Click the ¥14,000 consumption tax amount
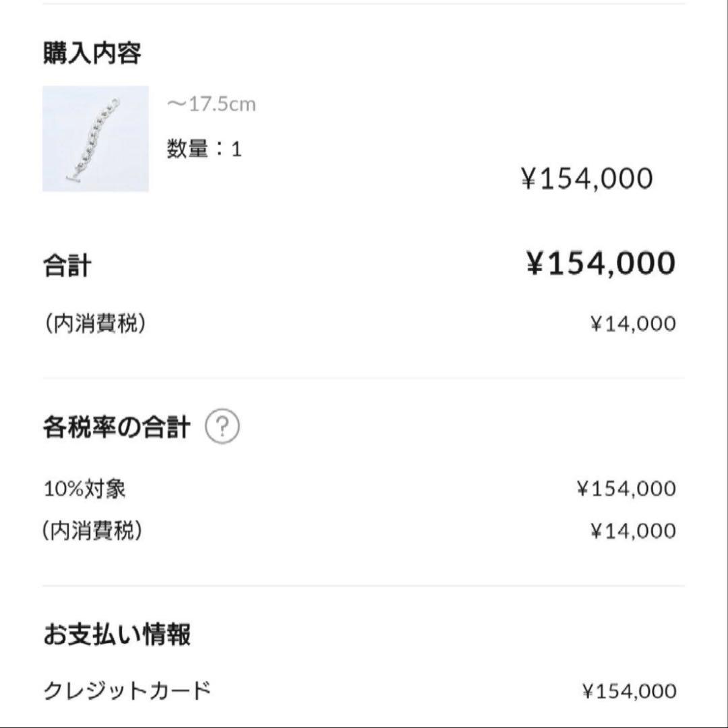 (632, 322)
